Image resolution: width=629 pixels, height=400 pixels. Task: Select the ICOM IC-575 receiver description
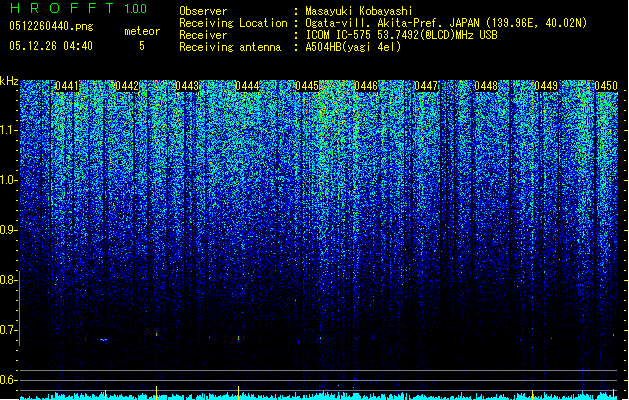pos(401,35)
